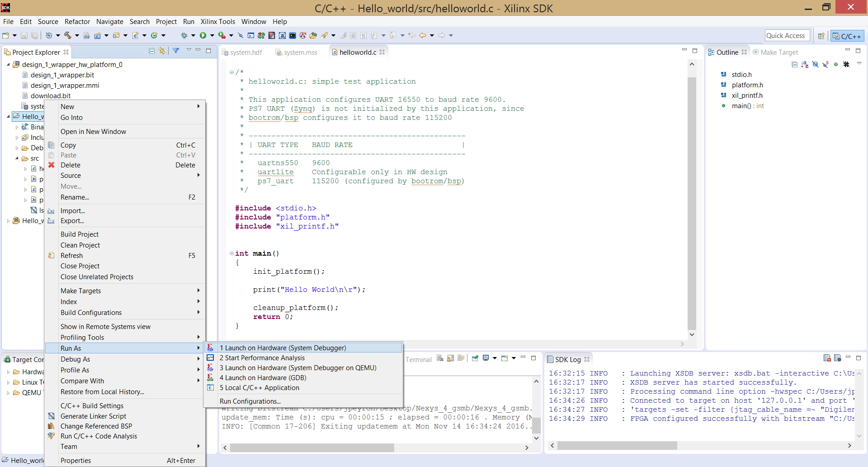Open the Debug button dropdown arrow
The height and width of the screenshot is (467, 868).
tap(193, 35)
